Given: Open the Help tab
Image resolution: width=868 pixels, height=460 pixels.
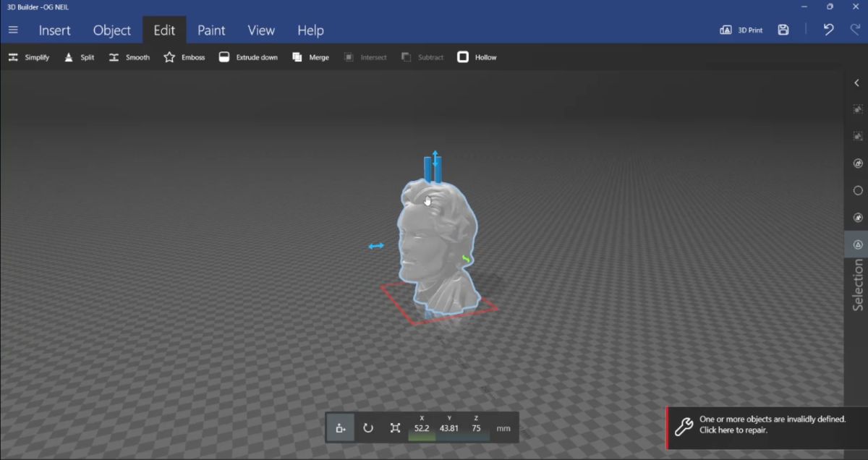Looking at the screenshot, I should coord(310,30).
